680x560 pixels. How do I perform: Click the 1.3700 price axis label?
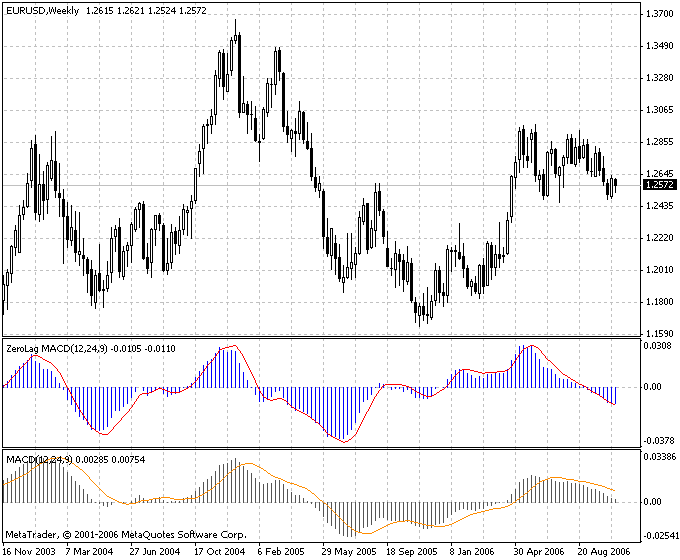[x=659, y=14]
